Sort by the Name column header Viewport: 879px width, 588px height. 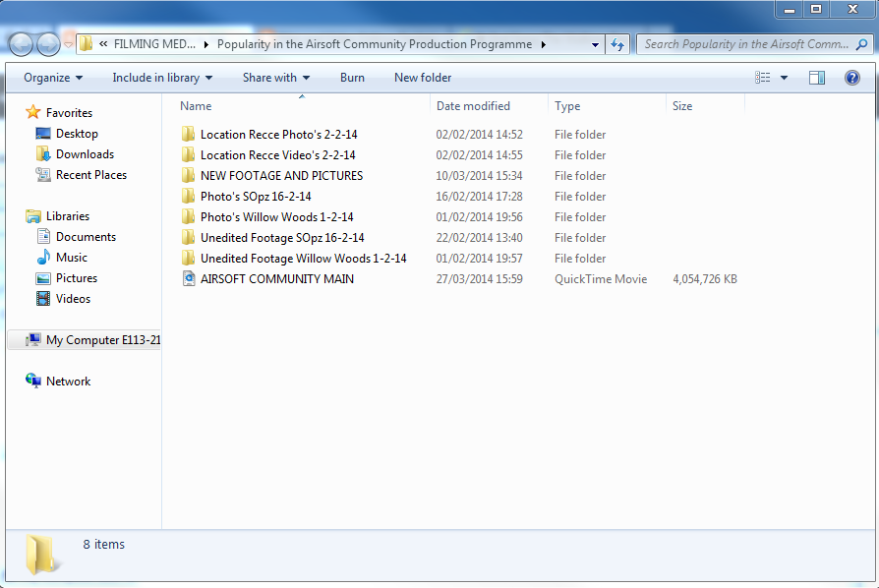coord(196,106)
